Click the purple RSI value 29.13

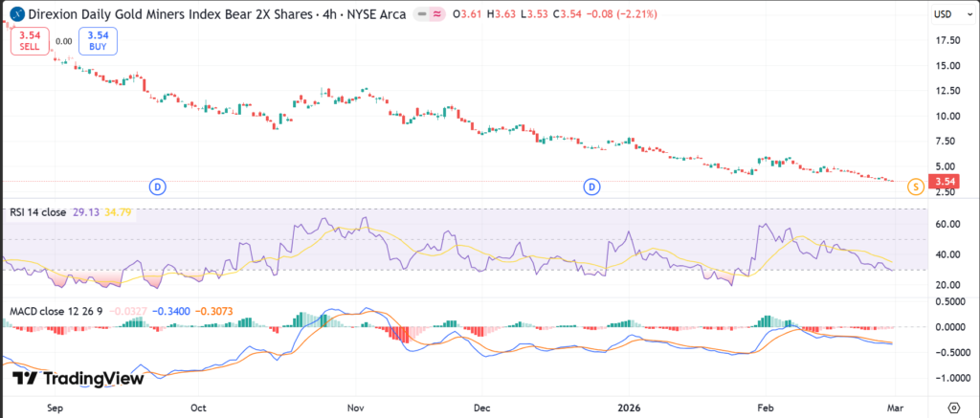[x=86, y=211]
